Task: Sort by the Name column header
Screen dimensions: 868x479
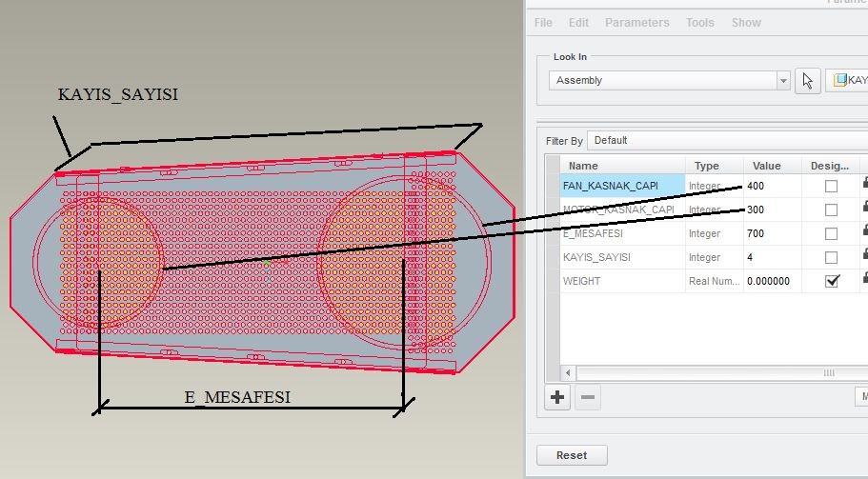Action: tap(623, 166)
